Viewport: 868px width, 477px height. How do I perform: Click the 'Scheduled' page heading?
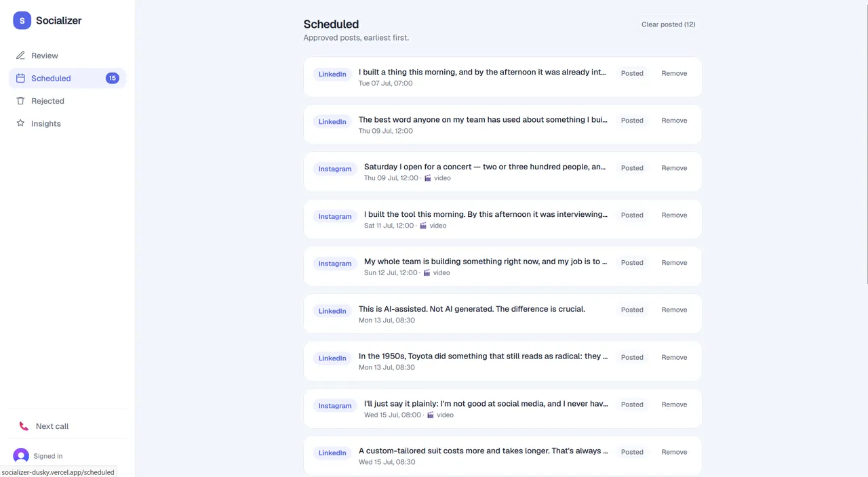coord(331,24)
